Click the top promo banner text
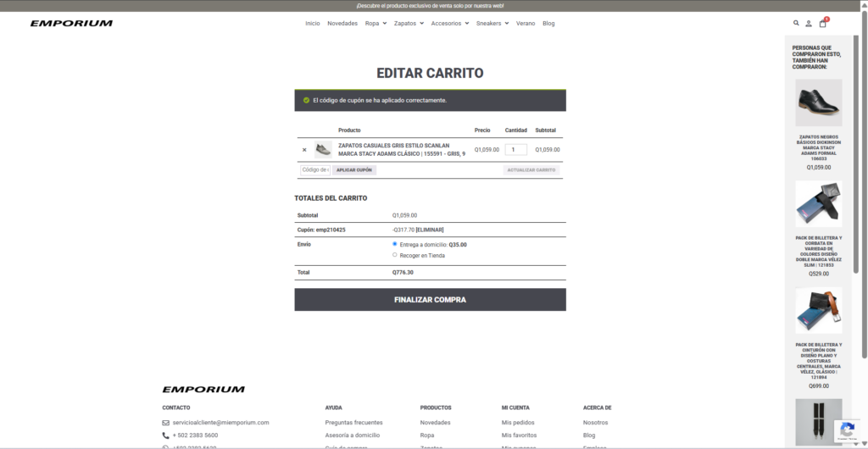The height and width of the screenshot is (449, 868). click(x=430, y=6)
